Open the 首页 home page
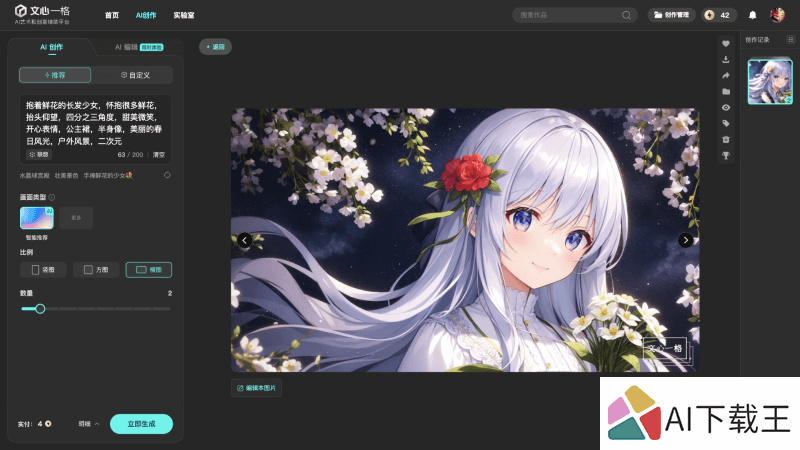 point(112,15)
